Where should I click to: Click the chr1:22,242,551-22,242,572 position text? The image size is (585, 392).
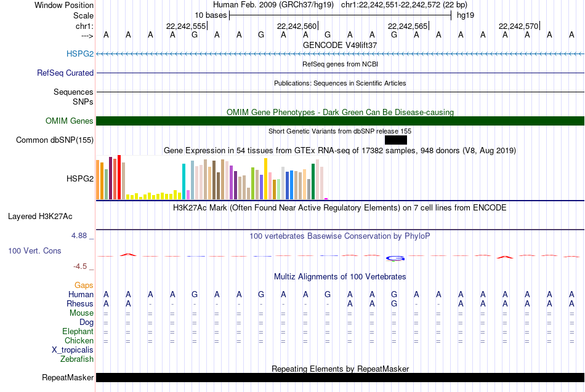[x=404, y=5]
